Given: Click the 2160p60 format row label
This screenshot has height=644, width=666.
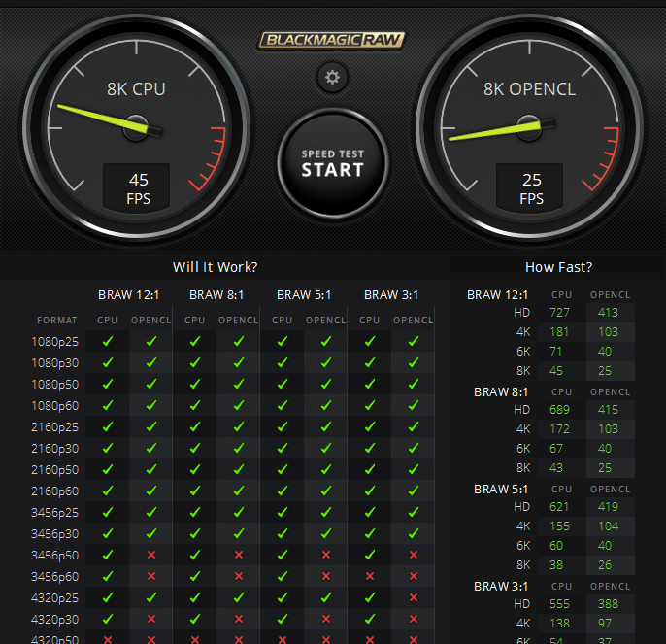Looking at the screenshot, I should click(x=54, y=491).
